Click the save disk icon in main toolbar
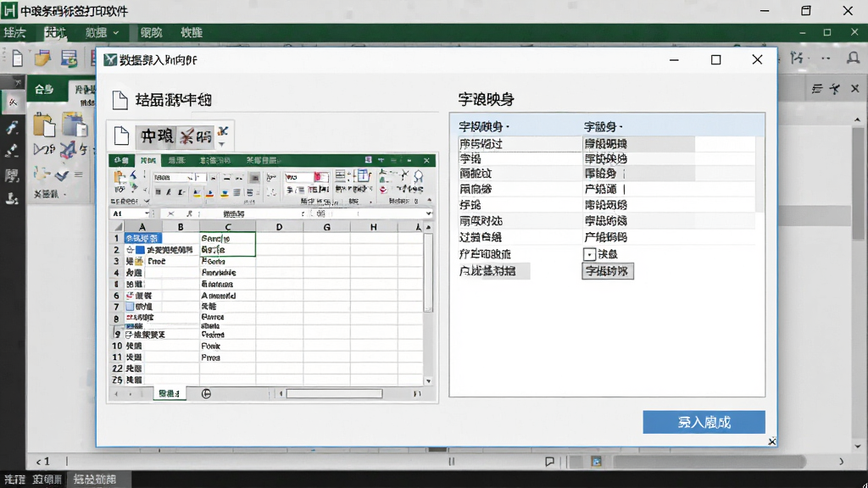Screen dimensions: 868x488 (70, 58)
